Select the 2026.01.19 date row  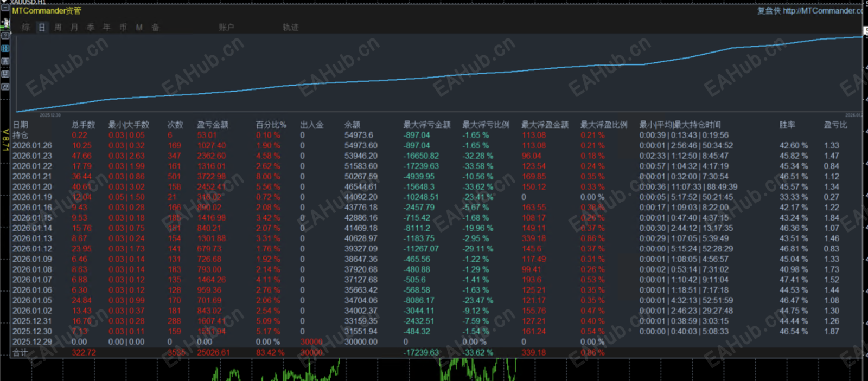(33, 197)
